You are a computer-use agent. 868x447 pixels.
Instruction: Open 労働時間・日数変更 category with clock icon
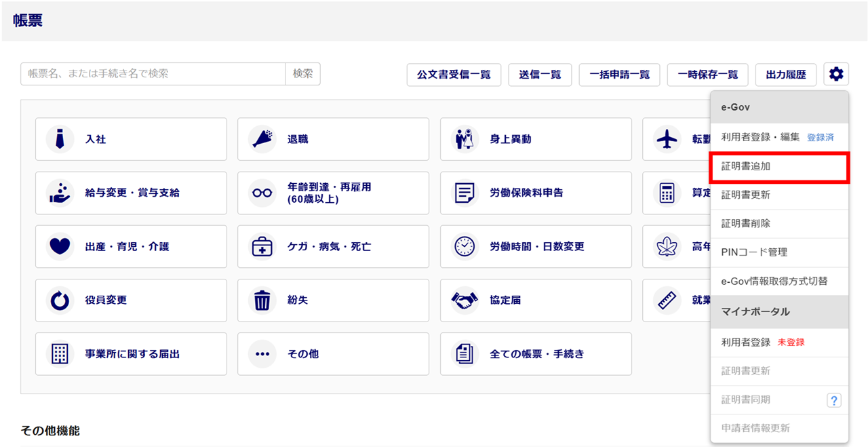[536, 246]
